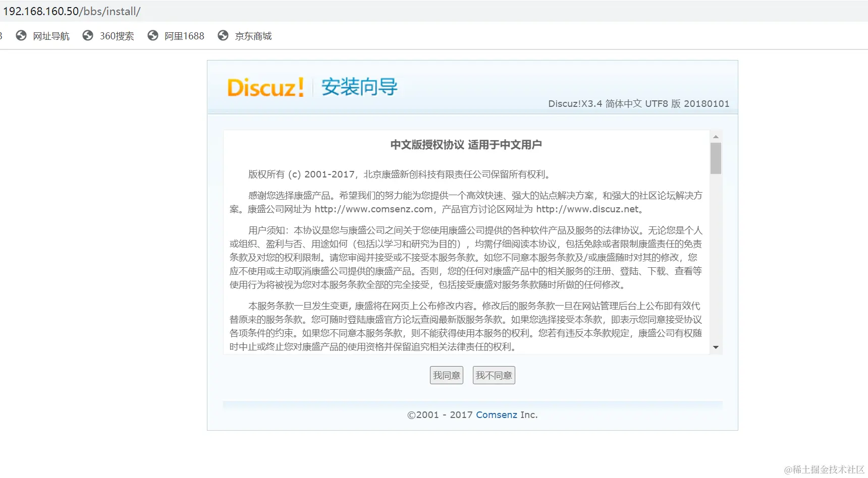Open the 阿里1688 bookmark
The image size is (868, 478).
184,36
